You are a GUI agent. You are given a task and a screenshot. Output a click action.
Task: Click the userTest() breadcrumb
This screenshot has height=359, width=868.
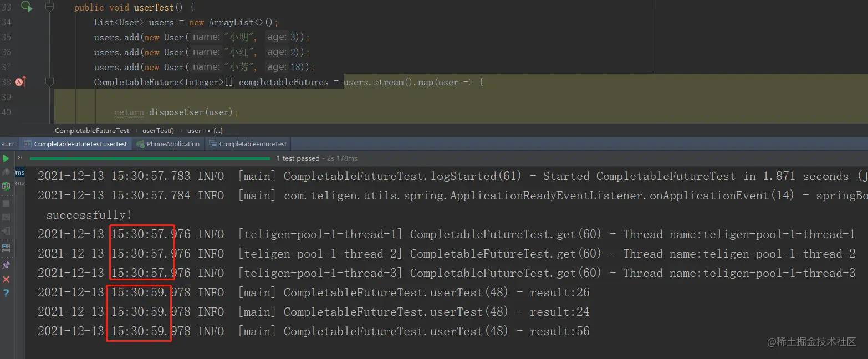click(x=158, y=131)
